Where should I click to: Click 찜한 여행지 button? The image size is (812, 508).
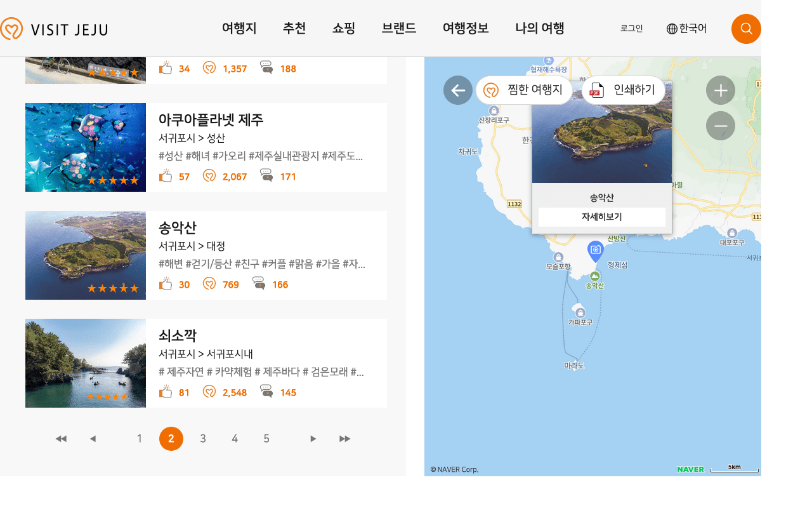coord(524,90)
